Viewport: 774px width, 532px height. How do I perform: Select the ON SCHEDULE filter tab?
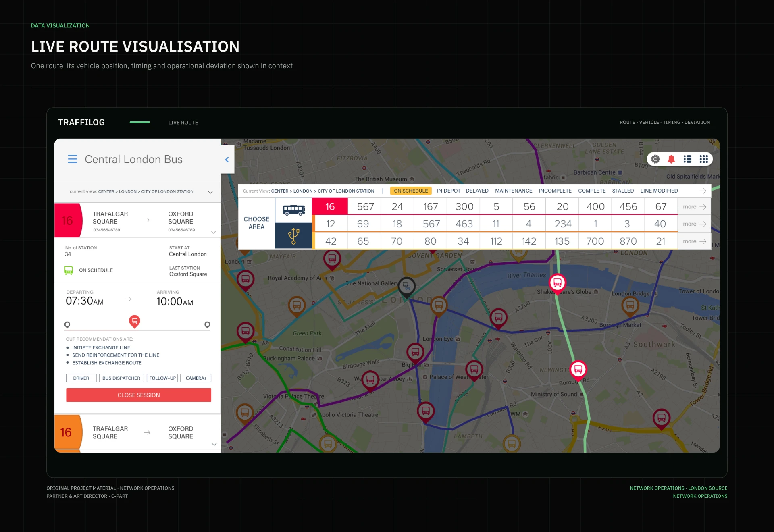coord(411,191)
